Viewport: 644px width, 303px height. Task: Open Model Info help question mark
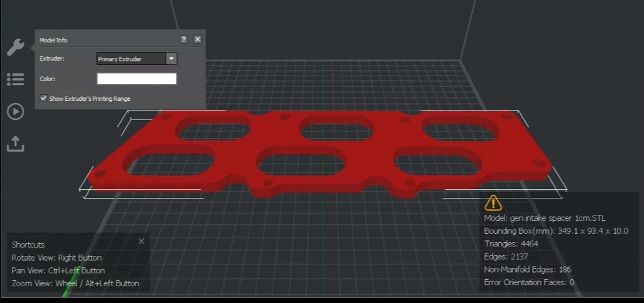[184, 39]
